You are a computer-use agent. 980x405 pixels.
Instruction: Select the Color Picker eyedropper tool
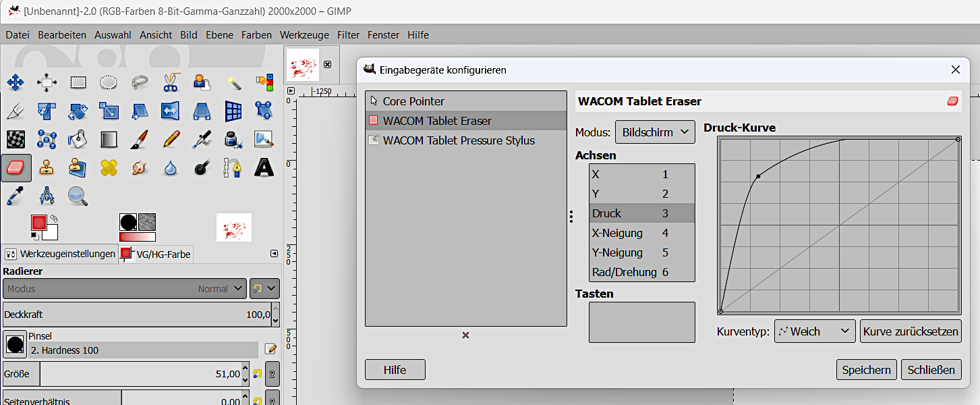[15, 196]
